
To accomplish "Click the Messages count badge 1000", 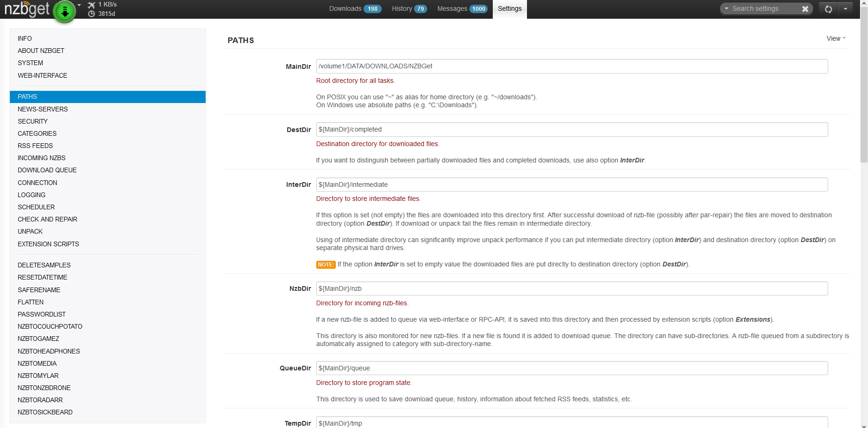I will coord(479,9).
